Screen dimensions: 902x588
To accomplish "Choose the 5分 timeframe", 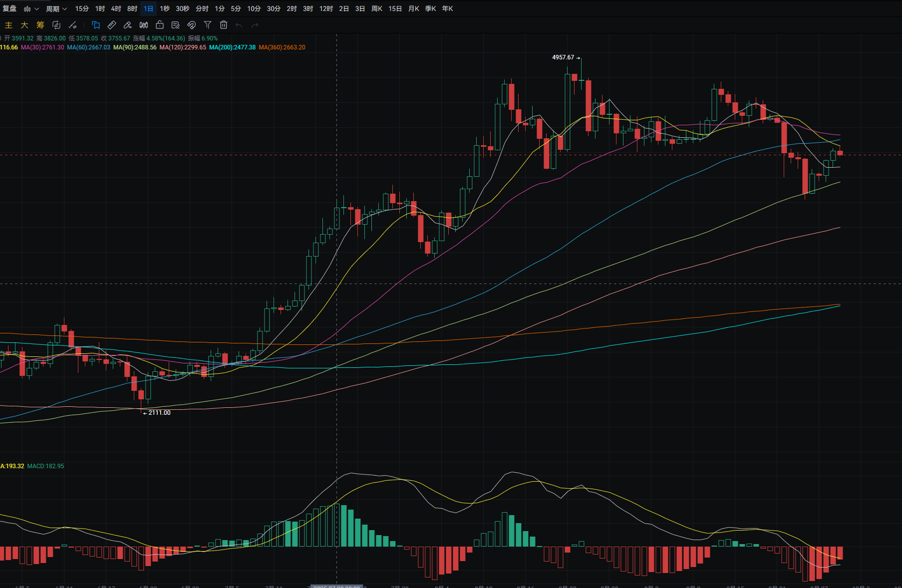I will pyautogui.click(x=236, y=8).
